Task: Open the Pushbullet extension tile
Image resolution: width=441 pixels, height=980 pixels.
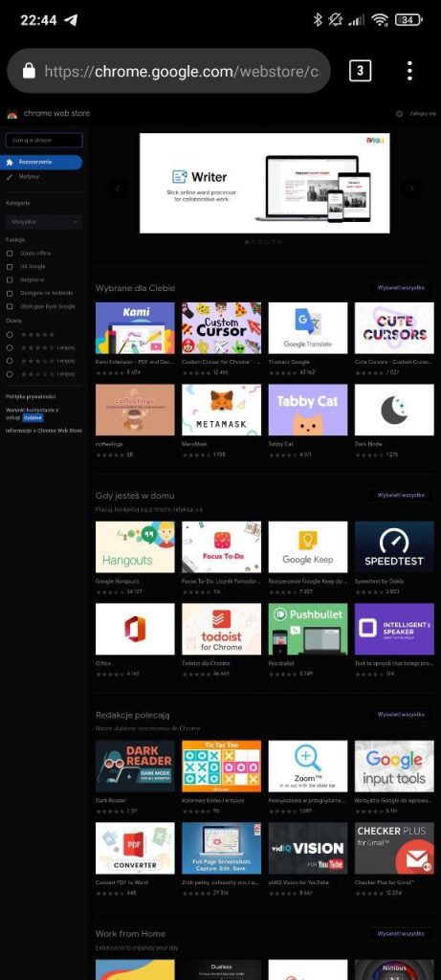Action: tap(308, 629)
